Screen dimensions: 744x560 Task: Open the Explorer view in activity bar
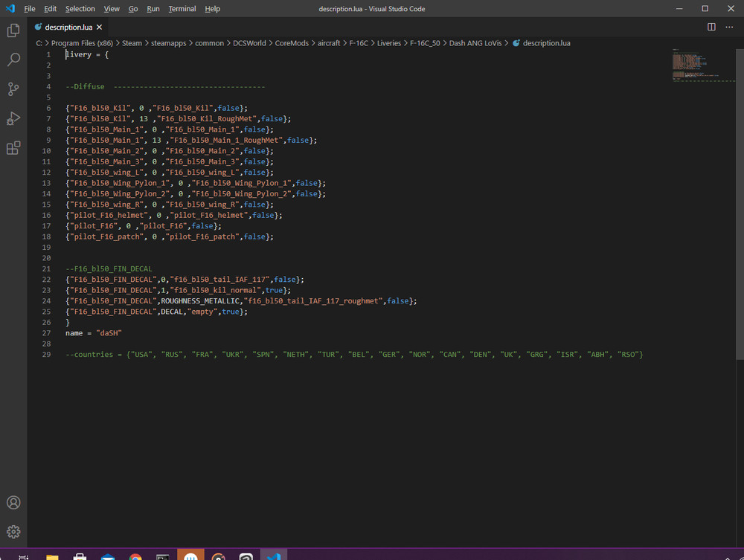coord(13,31)
